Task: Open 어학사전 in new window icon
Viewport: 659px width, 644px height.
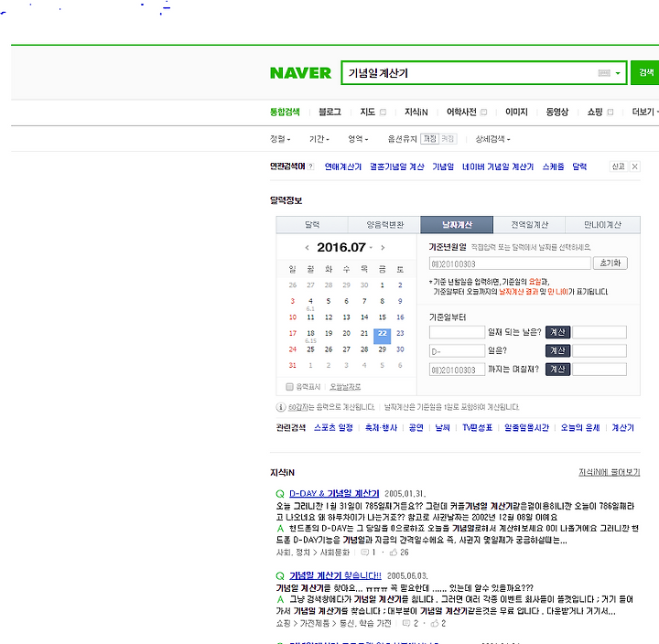Action: pyautogui.click(x=484, y=113)
